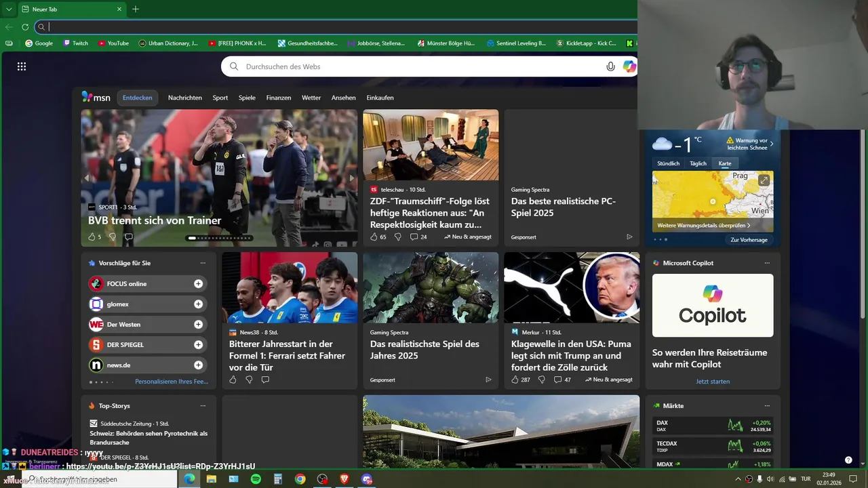Open Calculator from the taskbar
868x488 pixels.
point(277,479)
